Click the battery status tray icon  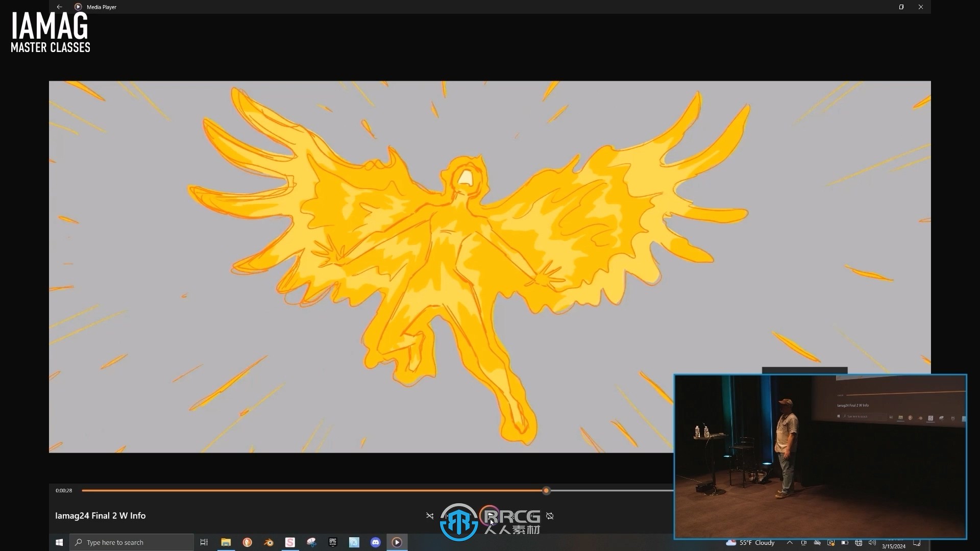(x=845, y=542)
